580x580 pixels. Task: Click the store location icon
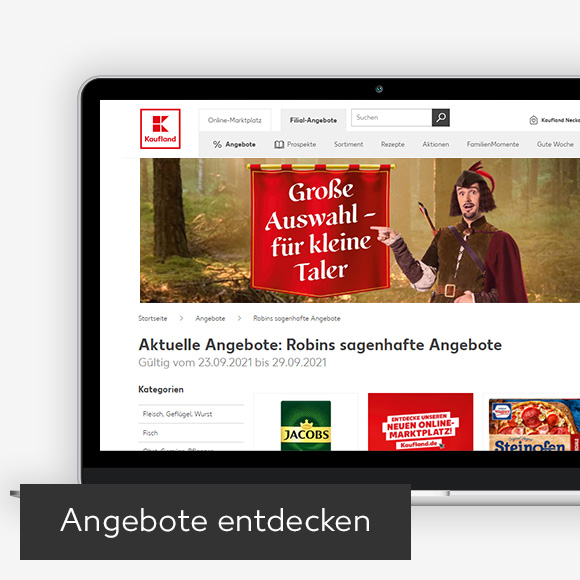533,120
